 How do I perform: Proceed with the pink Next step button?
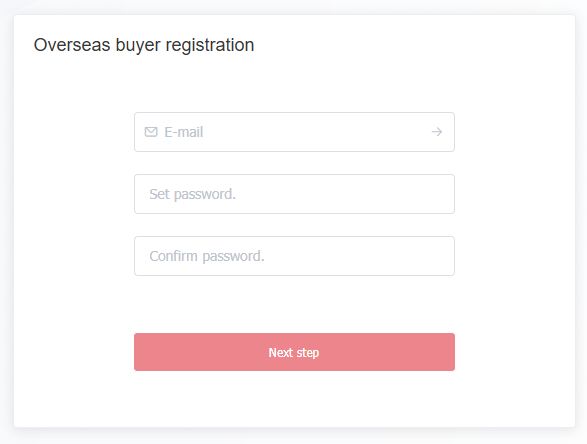tap(294, 352)
